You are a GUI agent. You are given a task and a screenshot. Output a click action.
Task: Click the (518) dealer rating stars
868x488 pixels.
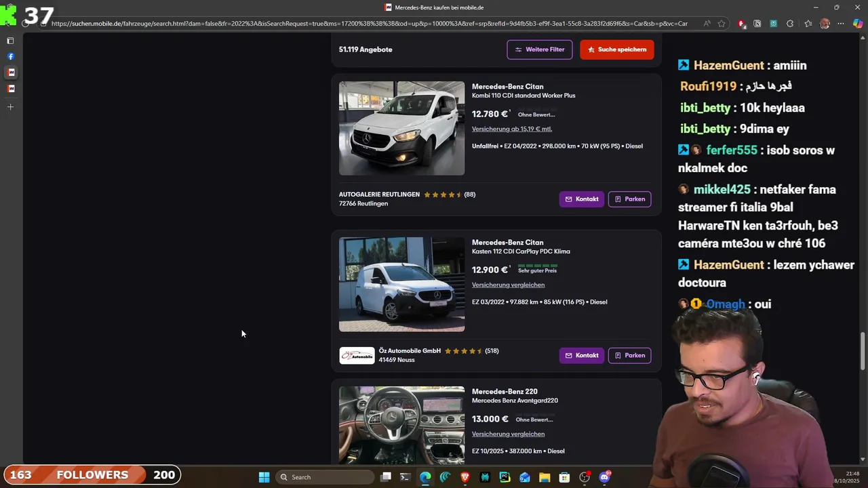[472, 351]
